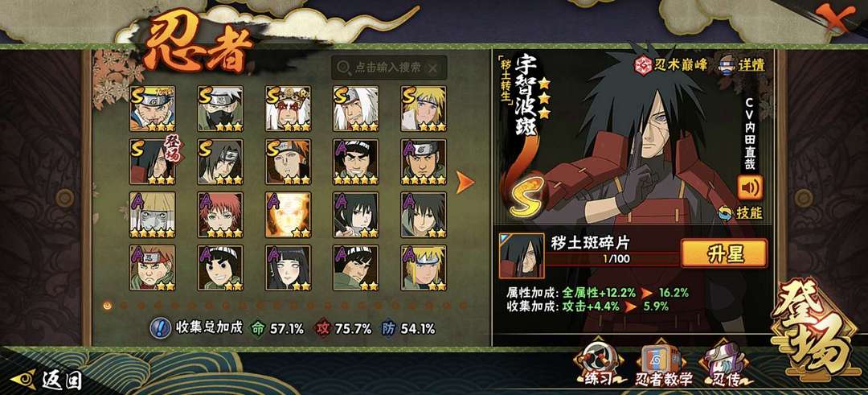Clear the search box with X
The height and width of the screenshot is (395, 868).
pyautogui.click(x=433, y=68)
